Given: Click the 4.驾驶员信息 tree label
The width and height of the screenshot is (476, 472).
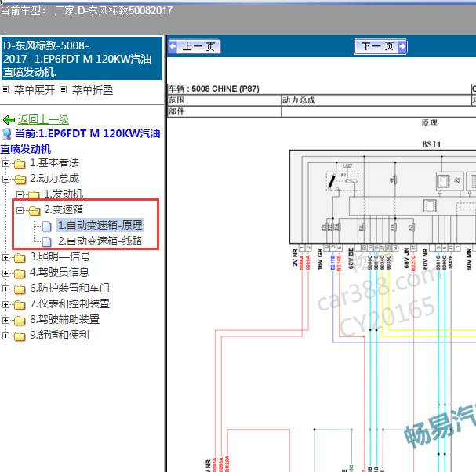Looking at the screenshot, I should click(59, 273).
